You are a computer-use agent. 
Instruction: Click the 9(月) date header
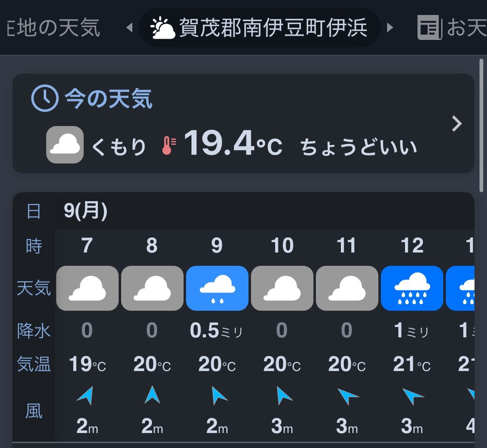(85, 210)
